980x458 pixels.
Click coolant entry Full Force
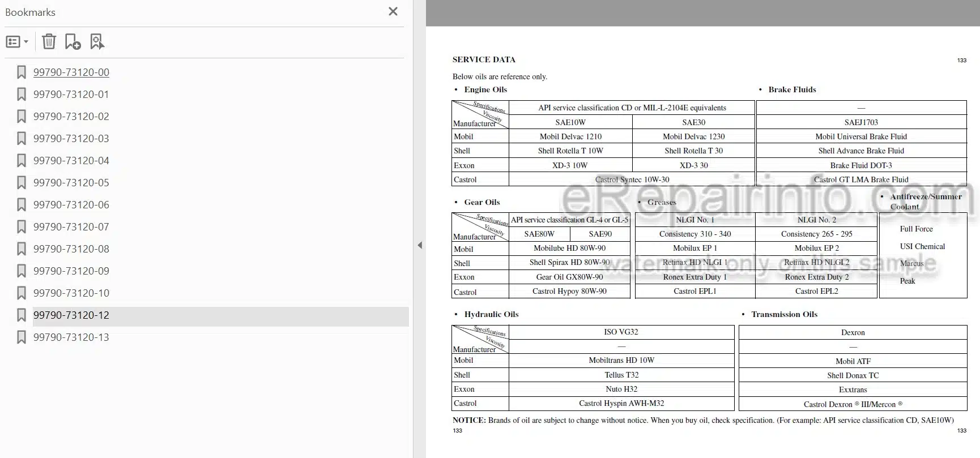[916, 229]
